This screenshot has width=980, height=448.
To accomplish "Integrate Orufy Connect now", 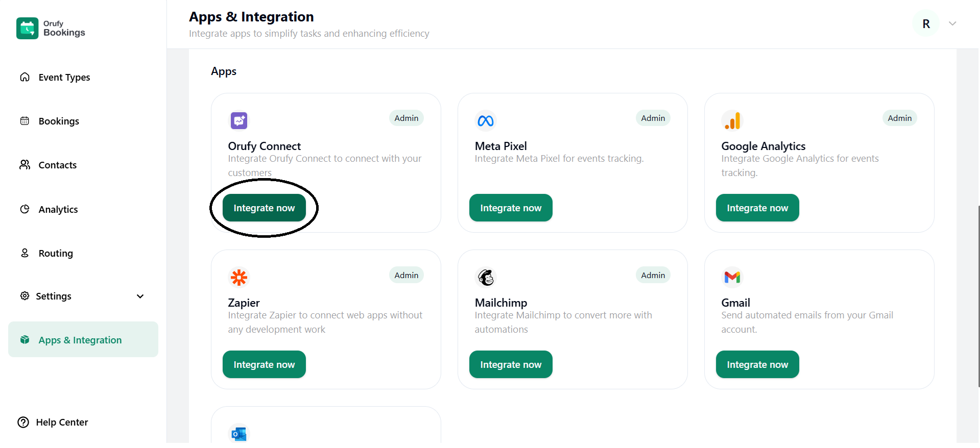I will tap(264, 208).
